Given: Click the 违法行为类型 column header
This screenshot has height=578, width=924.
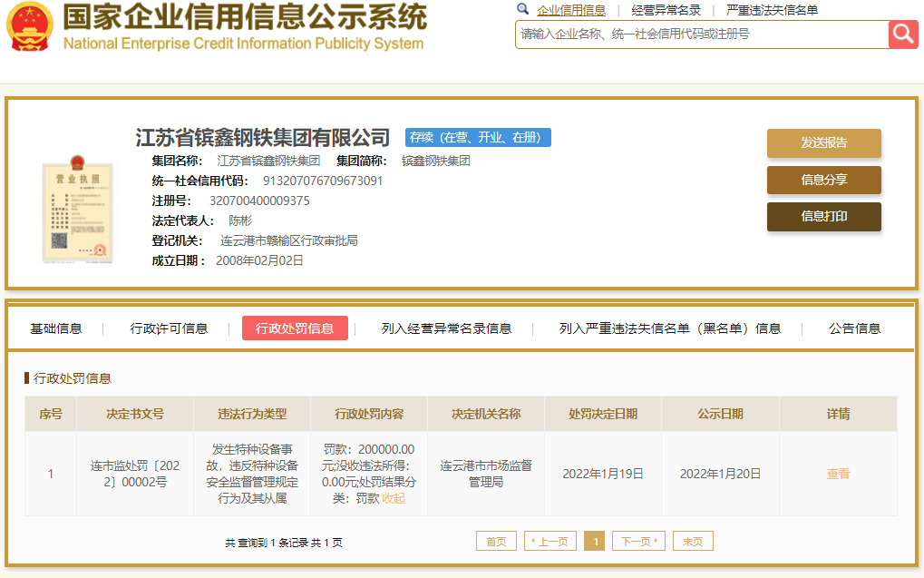Looking at the screenshot, I should (252, 414).
